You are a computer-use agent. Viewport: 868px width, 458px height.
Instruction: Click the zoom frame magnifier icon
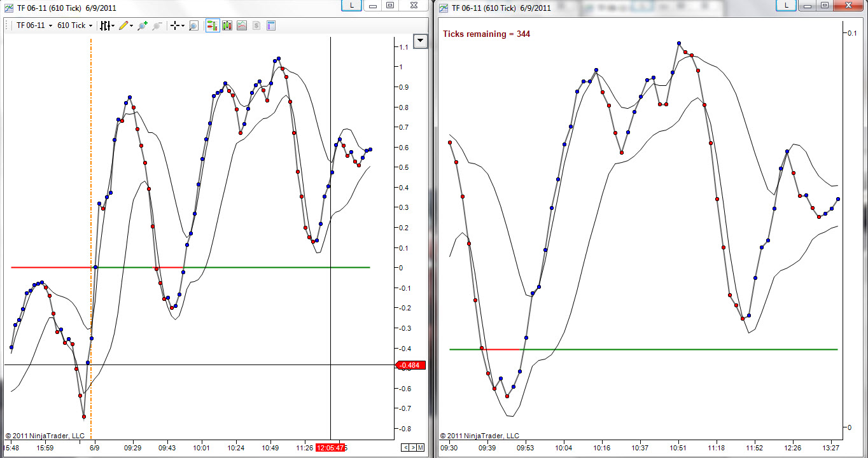(x=193, y=25)
